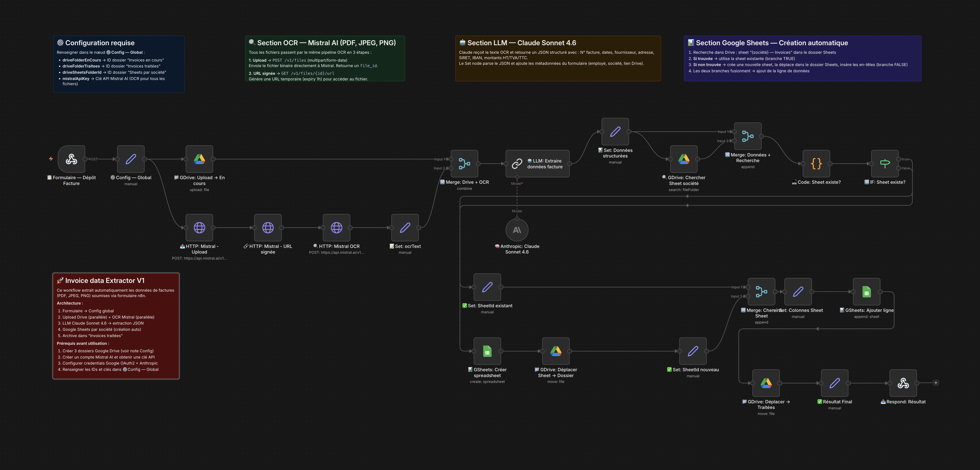Click the plus connector after Respond: Résultat
This screenshot has width=980, height=470.
point(936,383)
